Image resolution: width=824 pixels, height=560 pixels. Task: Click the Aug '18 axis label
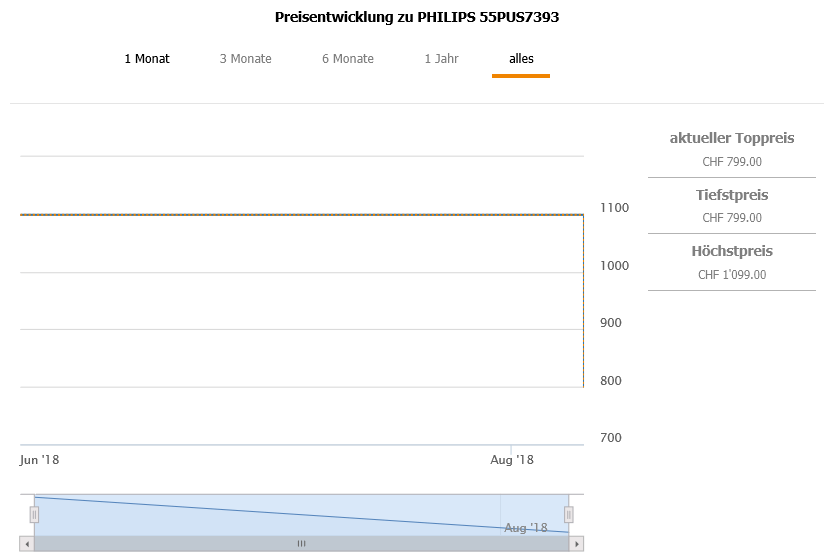(512, 460)
